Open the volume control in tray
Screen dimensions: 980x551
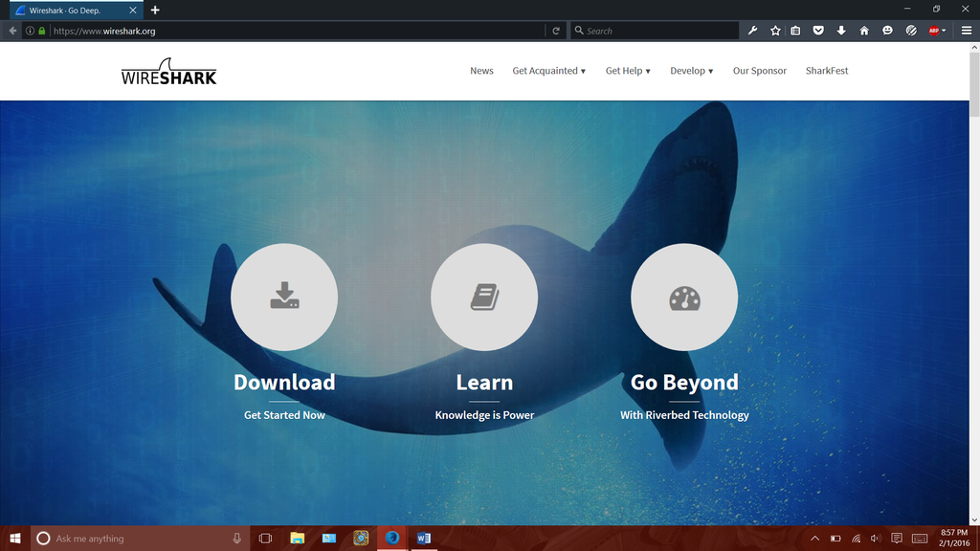coord(876,538)
